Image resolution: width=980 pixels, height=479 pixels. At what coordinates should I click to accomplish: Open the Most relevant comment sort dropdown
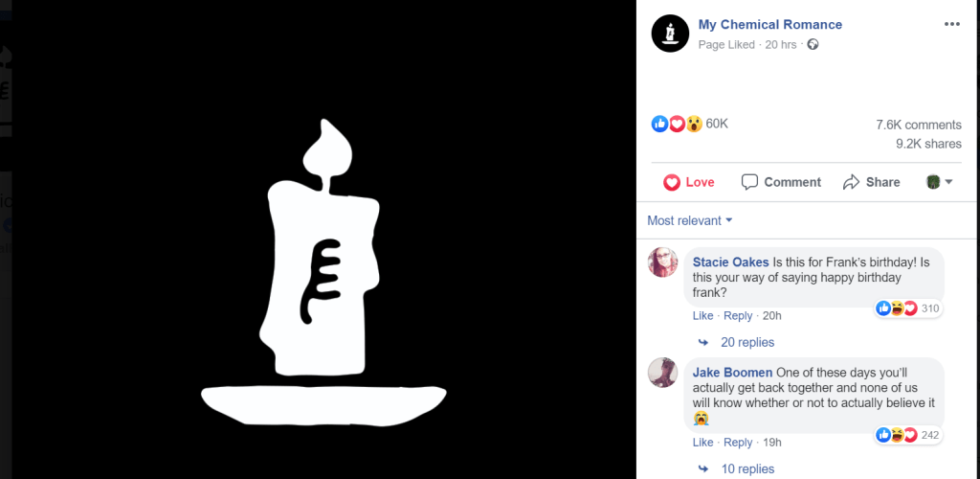[x=690, y=220]
